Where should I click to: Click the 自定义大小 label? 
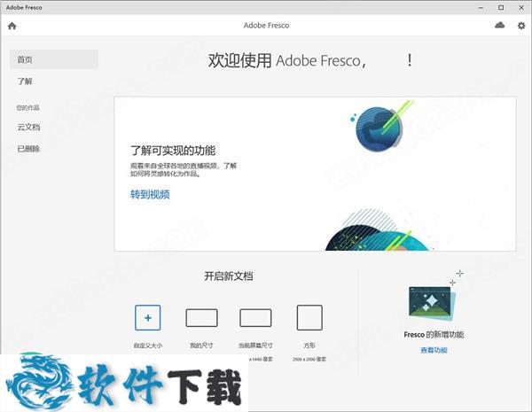click(148, 346)
